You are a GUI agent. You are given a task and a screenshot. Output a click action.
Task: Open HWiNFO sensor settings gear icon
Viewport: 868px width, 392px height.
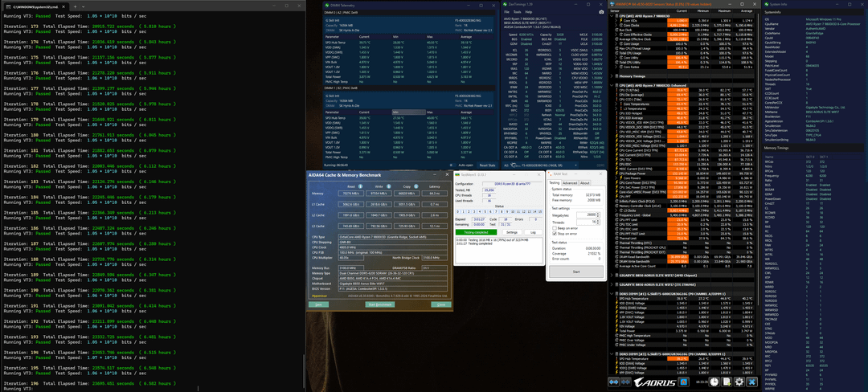pos(739,382)
